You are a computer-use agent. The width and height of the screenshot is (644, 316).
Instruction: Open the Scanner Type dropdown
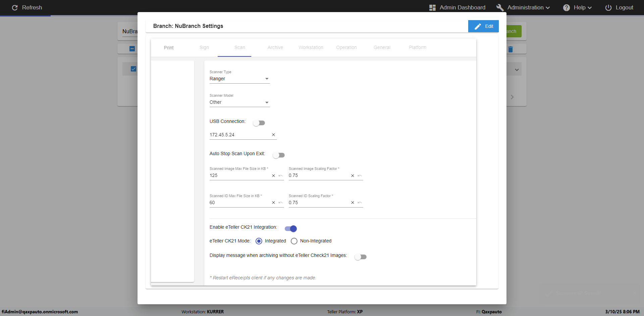pyautogui.click(x=239, y=79)
